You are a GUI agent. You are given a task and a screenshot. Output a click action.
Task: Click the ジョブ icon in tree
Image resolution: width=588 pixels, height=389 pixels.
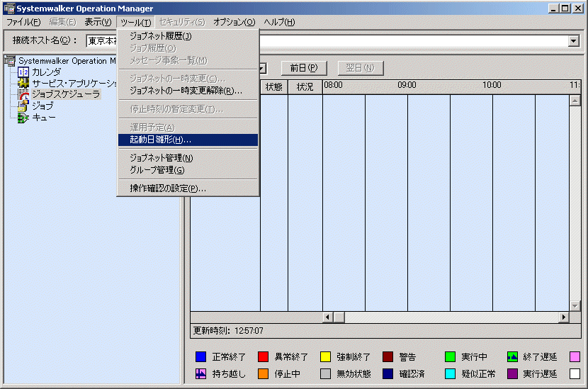coord(23,106)
